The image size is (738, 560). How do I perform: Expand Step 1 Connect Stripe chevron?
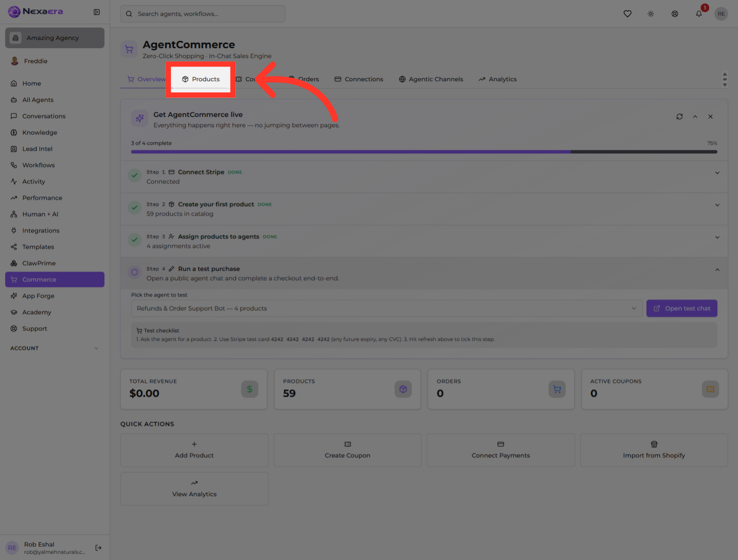pyautogui.click(x=717, y=173)
